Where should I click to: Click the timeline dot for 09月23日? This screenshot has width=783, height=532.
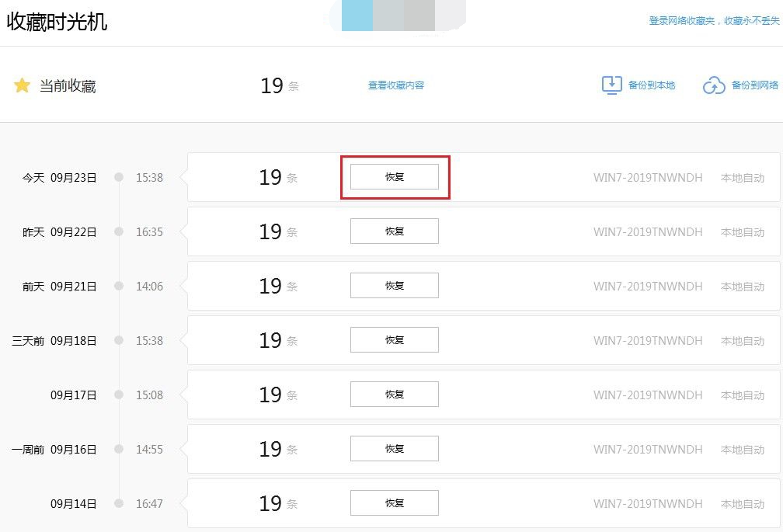tap(119, 177)
